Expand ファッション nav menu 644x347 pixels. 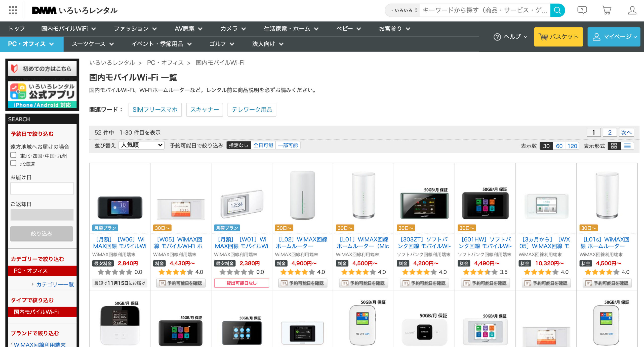pos(135,29)
